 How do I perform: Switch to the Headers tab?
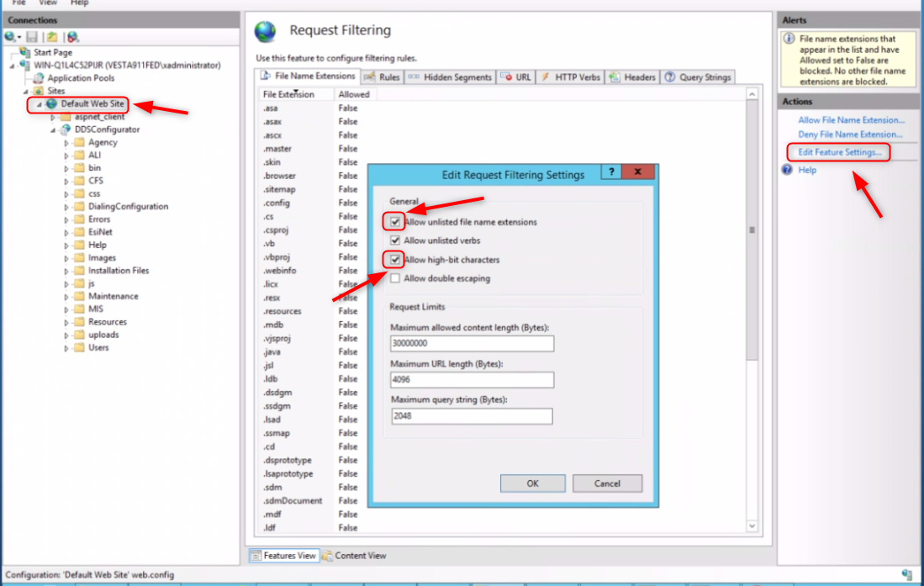pos(632,77)
